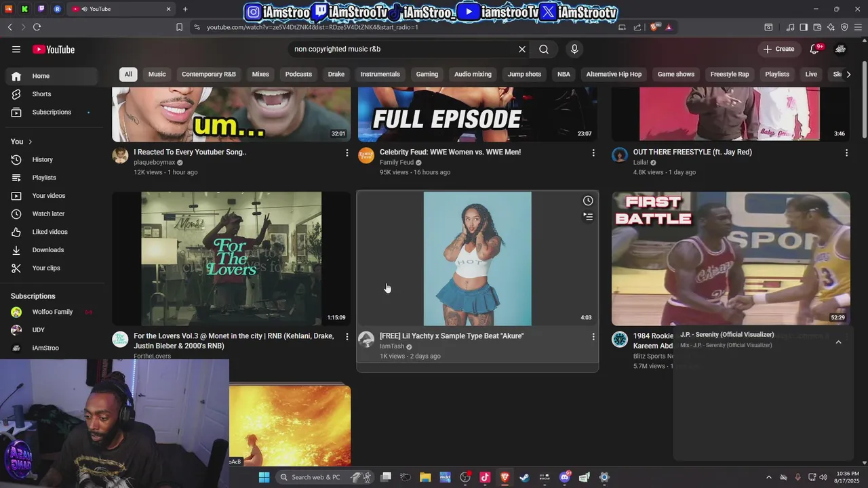Viewport: 868px width, 488px height.
Task: Play 'For the Lovers Vol.3' thumbnail
Action: (231, 258)
